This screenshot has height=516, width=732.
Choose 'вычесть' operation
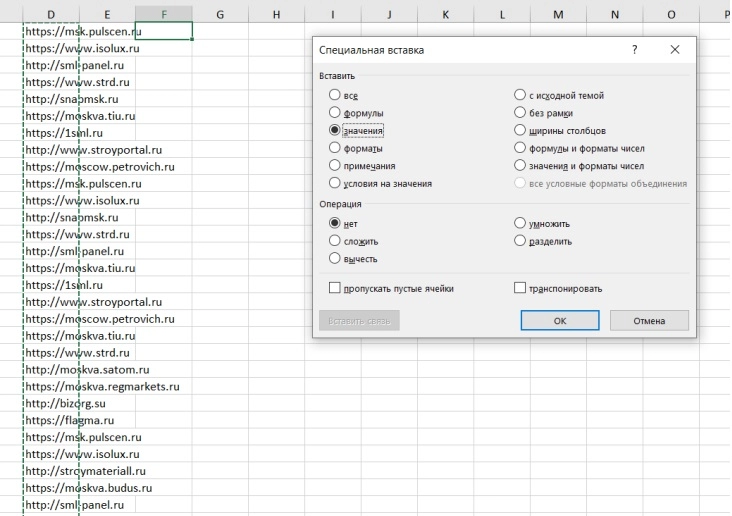[x=334, y=258]
